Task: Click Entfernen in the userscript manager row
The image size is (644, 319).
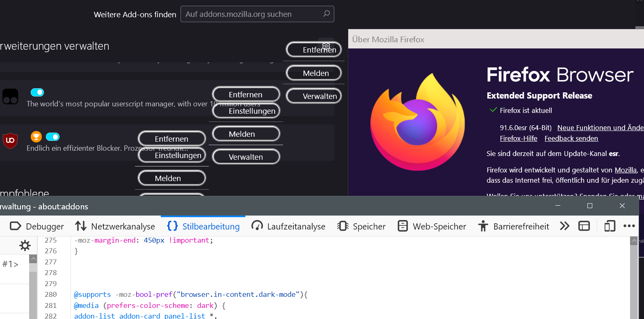Action: (x=246, y=94)
